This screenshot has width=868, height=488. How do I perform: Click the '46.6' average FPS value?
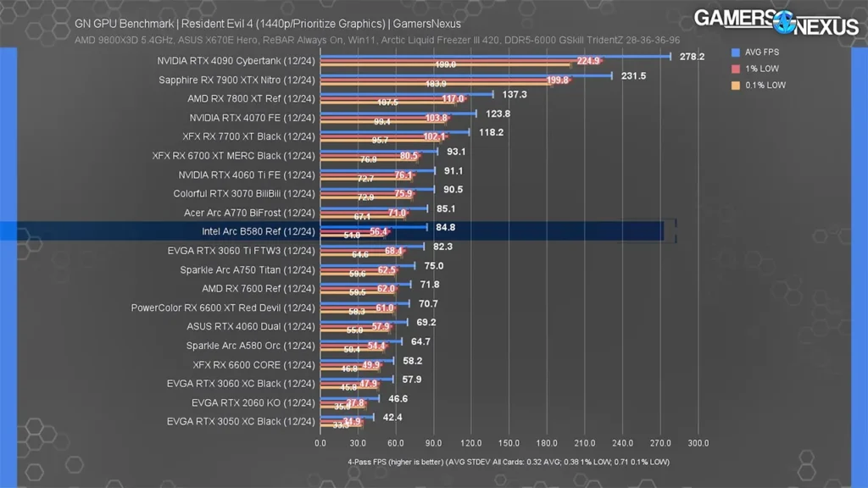398,399
